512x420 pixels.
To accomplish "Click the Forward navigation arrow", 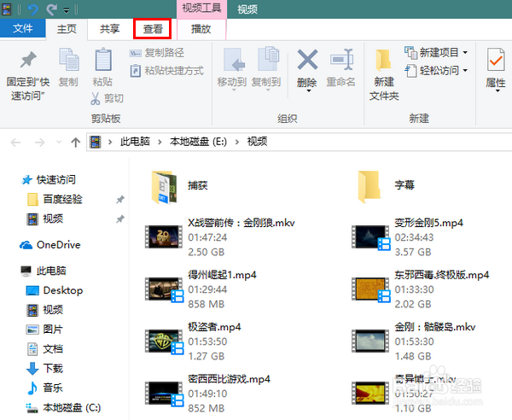I will point(39,143).
